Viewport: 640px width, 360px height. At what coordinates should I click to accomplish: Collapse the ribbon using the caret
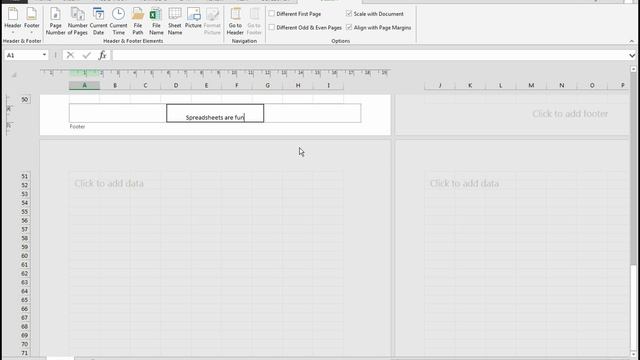click(631, 41)
